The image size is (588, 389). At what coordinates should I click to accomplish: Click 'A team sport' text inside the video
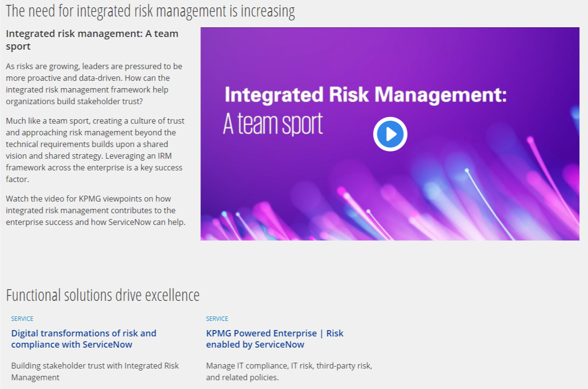click(x=273, y=124)
